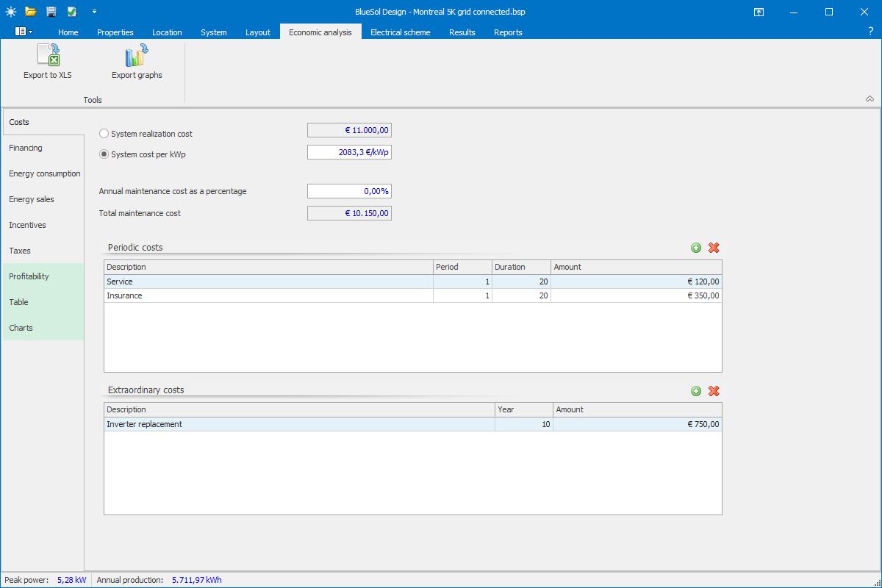Select the Economic analysis ribbon tab
882x588 pixels.
point(320,32)
